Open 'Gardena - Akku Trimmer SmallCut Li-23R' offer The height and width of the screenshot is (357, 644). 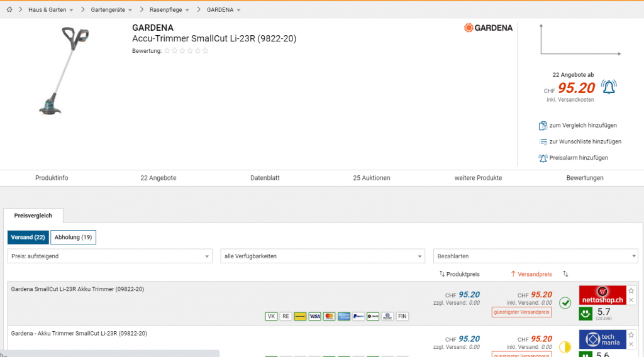click(x=79, y=334)
